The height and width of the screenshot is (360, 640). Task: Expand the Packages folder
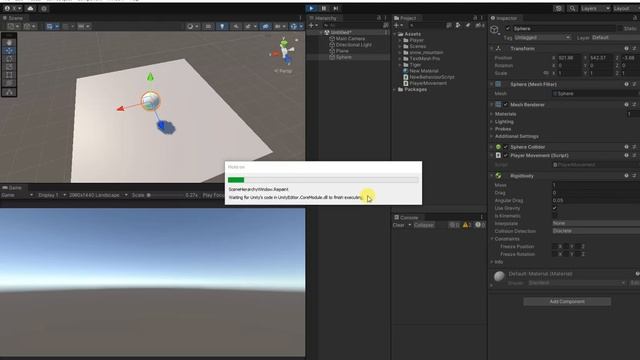pos(395,89)
